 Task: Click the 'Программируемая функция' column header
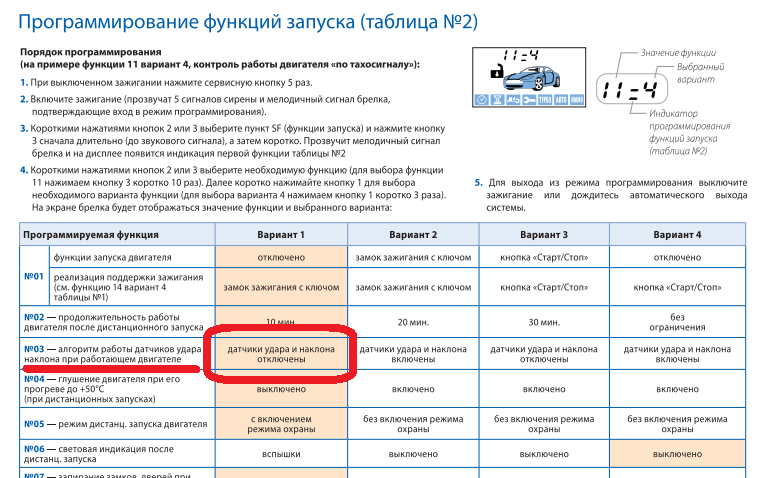(91, 235)
